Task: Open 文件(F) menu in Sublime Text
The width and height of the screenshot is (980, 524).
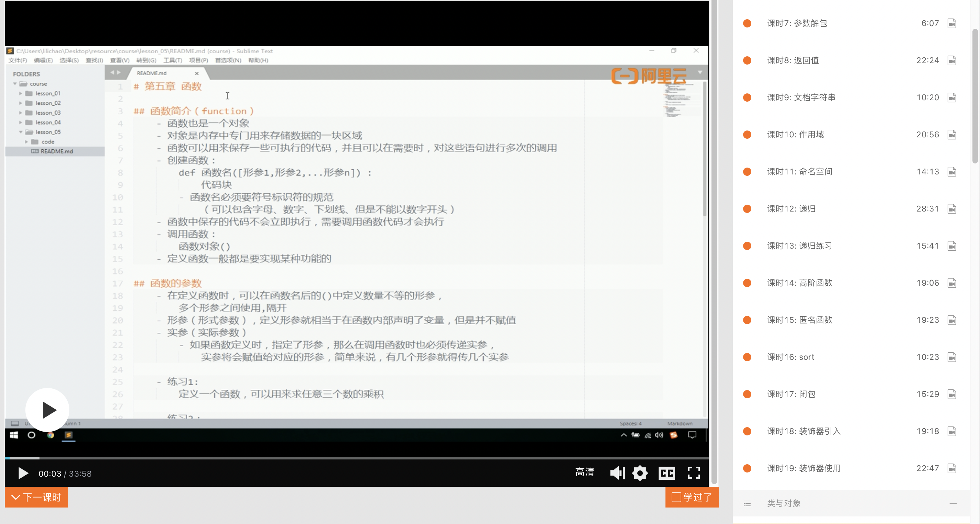Action: (18, 60)
